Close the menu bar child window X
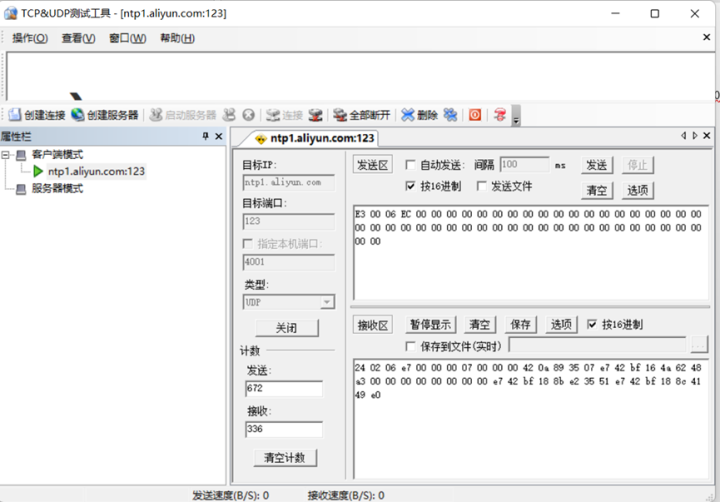Viewport: 720px width, 502px height. 707,37
